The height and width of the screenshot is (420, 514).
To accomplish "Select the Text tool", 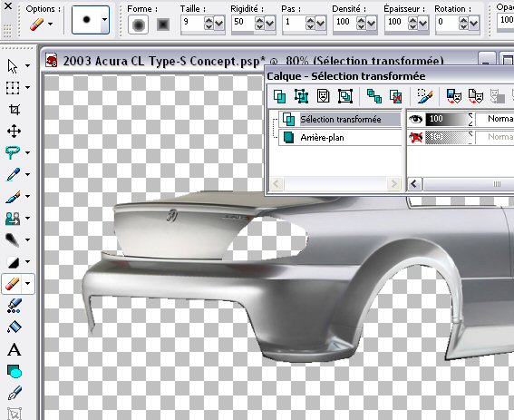I will [x=15, y=349].
